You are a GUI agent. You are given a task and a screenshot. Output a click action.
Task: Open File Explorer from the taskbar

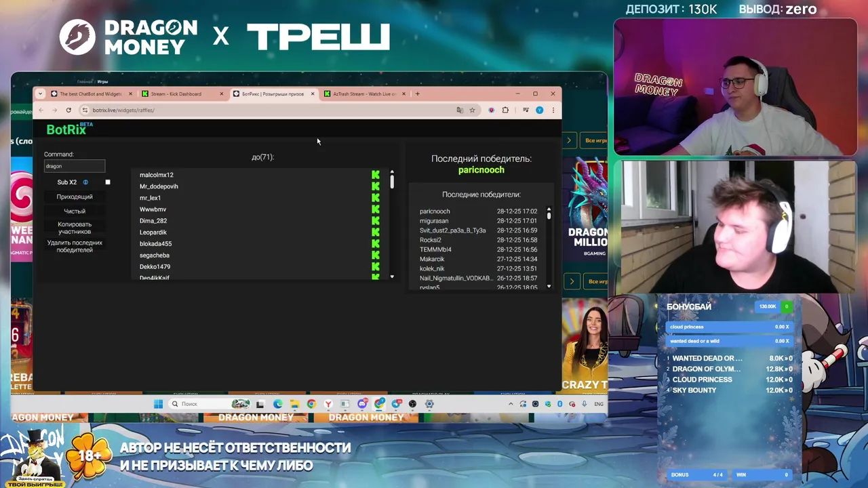pyautogui.click(x=294, y=404)
